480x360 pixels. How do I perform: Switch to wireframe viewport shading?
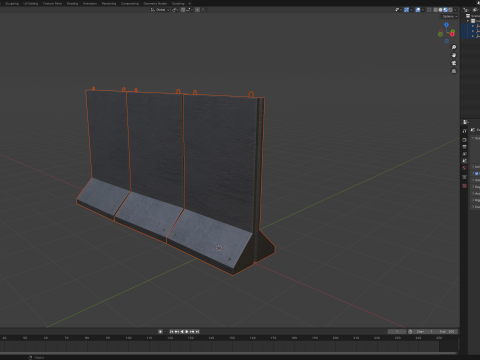[435, 10]
